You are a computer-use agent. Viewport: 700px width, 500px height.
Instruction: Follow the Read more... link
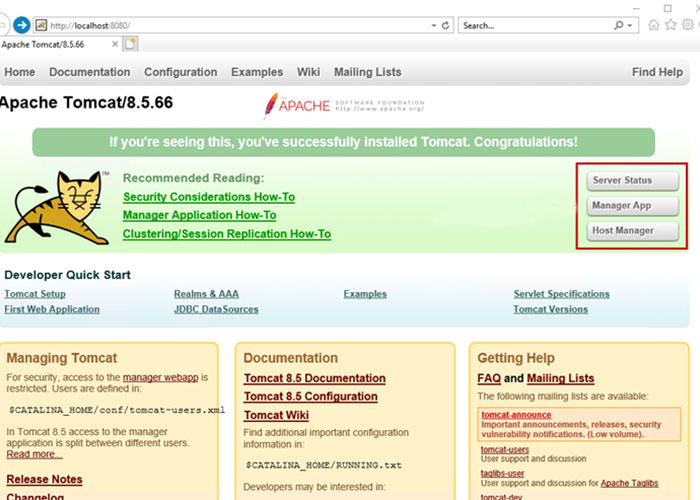[x=34, y=454]
